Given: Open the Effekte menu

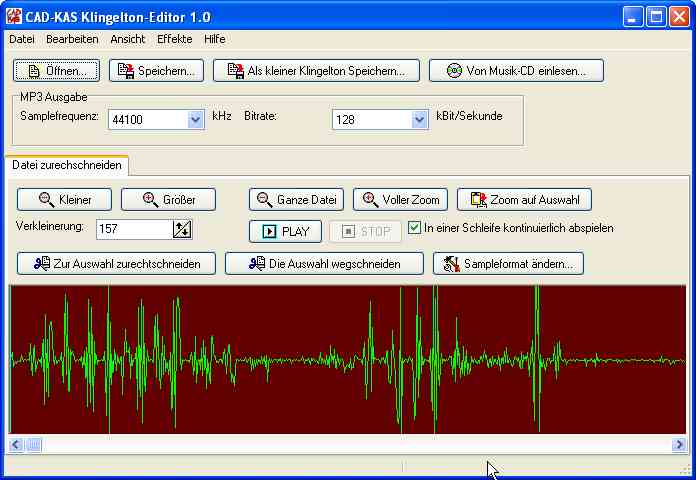Looking at the screenshot, I should (x=174, y=39).
